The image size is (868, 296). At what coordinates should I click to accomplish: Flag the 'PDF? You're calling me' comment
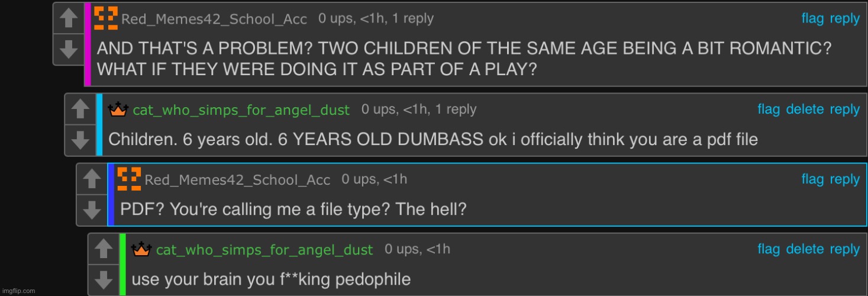click(812, 179)
